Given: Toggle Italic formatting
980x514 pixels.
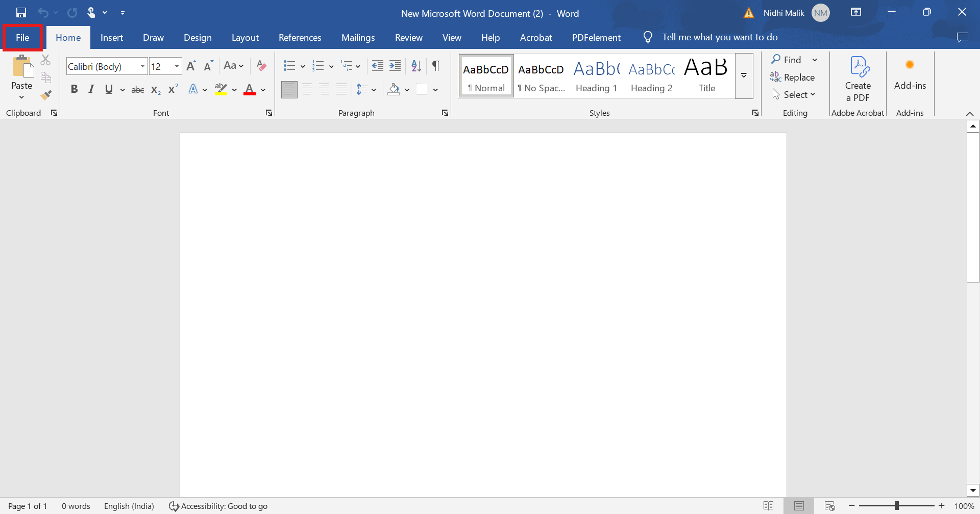Looking at the screenshot, I should [91, 89].
